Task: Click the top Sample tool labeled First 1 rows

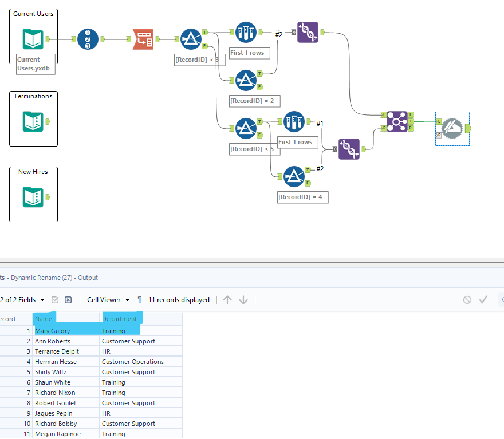Action: coord(246,33)
